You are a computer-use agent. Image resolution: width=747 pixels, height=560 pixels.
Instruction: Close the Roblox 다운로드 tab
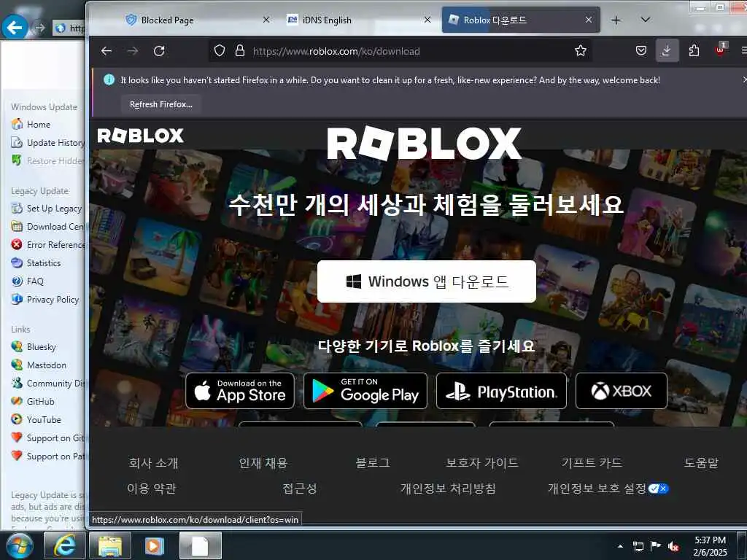[589, 20]
